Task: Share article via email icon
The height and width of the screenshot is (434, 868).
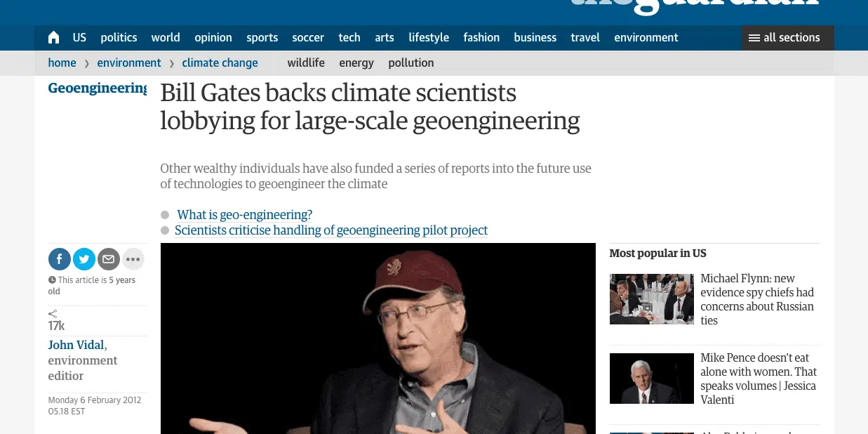Action: point(108,259)
